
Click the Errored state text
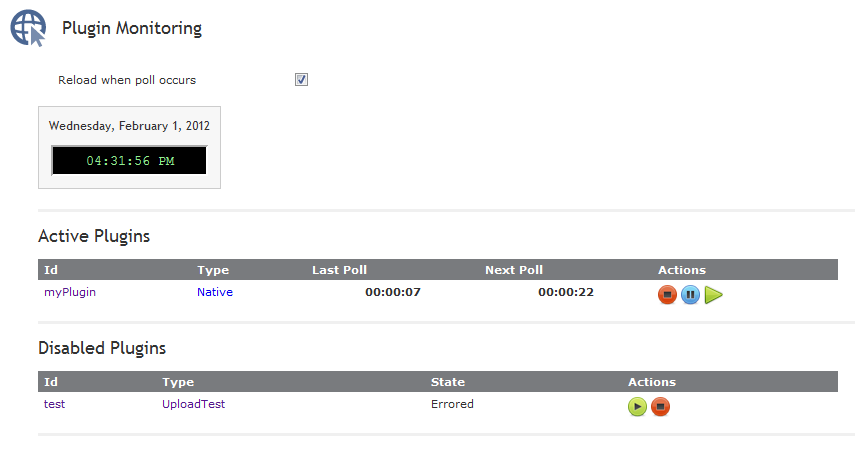(x=452, y=404)
